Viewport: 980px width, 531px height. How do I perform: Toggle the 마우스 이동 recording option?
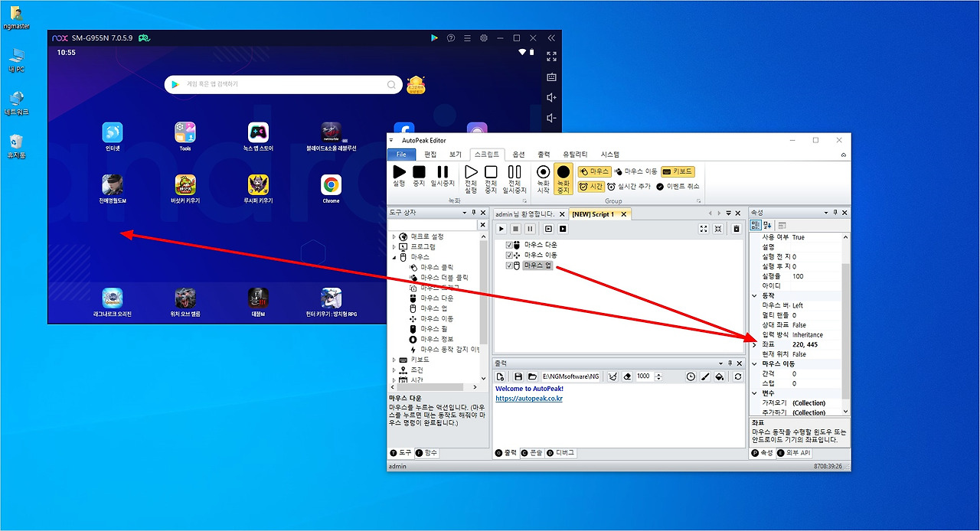[635, 172]
